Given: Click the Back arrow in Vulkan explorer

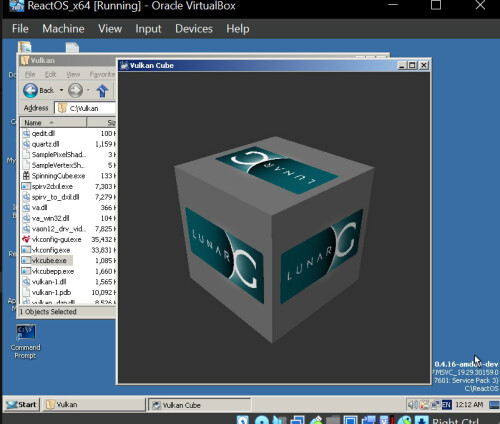Looking at the screenshot, I should (x=30, y=90).
